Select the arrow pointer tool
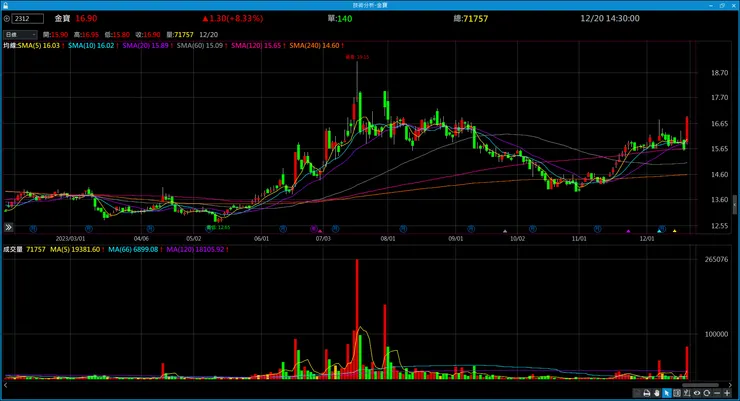740x401 pixels. pos(666,393)
